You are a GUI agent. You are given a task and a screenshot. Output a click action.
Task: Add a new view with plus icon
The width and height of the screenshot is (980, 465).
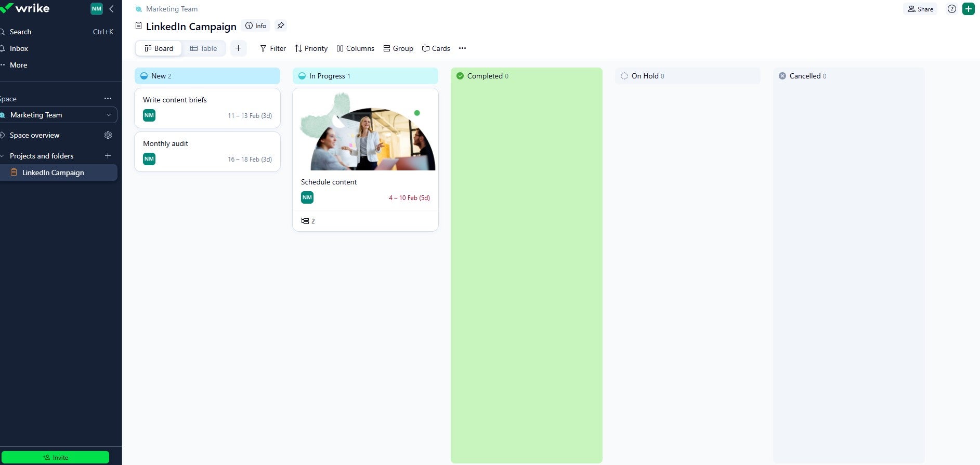[238, 48]
